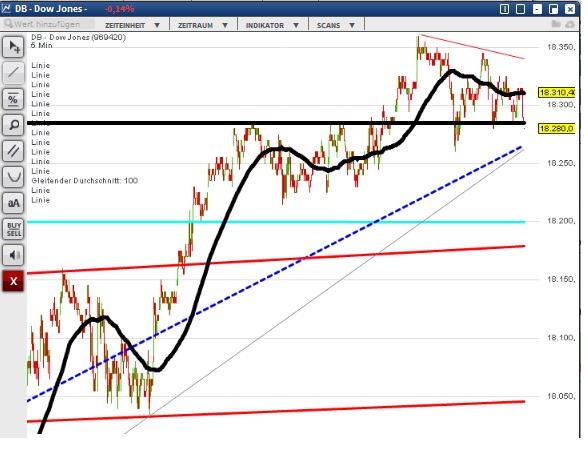Click the 18.250 price axis label
588x450 pixels.
point(561,163)
